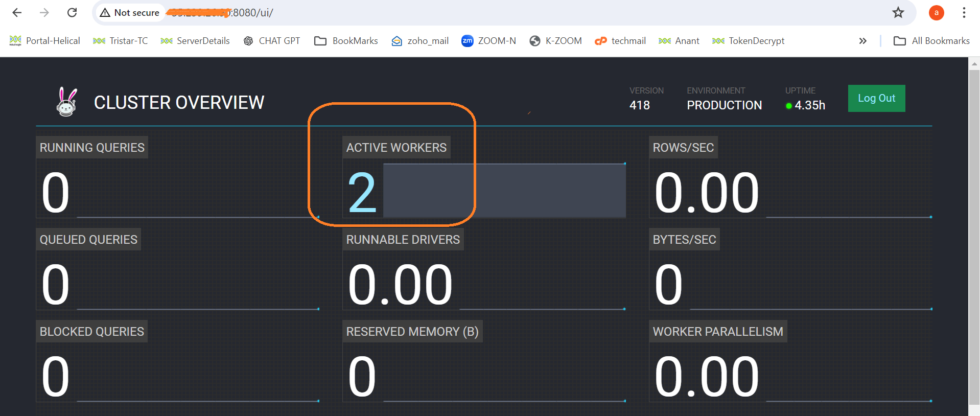This screenshot has width=980, height=416.
Task: Click the active workers count 2
Action: [x=362, y=193]
